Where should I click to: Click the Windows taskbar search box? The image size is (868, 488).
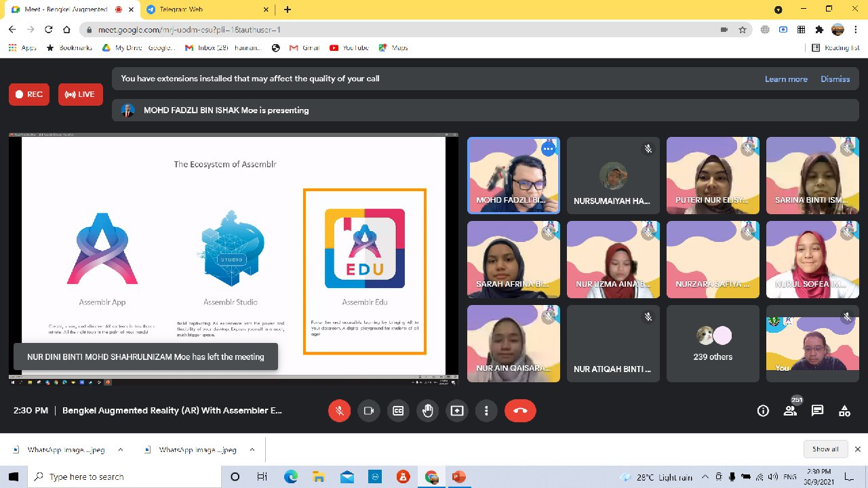point(125,477)
